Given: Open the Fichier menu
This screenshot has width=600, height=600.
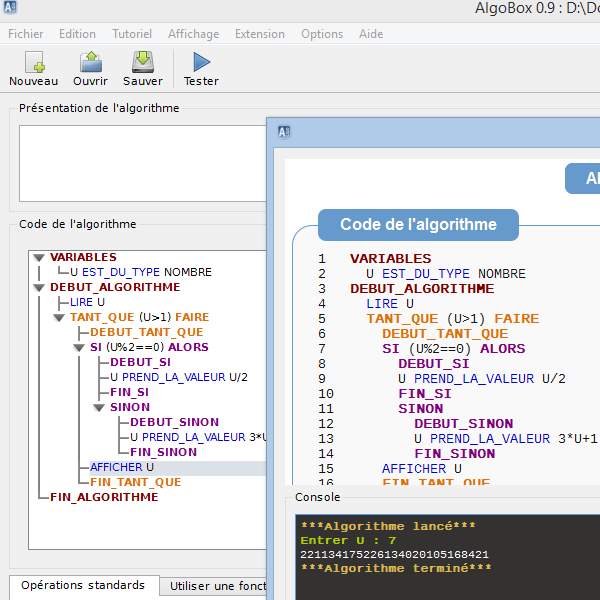Looking at the screenshot, I should (x=25, y=34).
